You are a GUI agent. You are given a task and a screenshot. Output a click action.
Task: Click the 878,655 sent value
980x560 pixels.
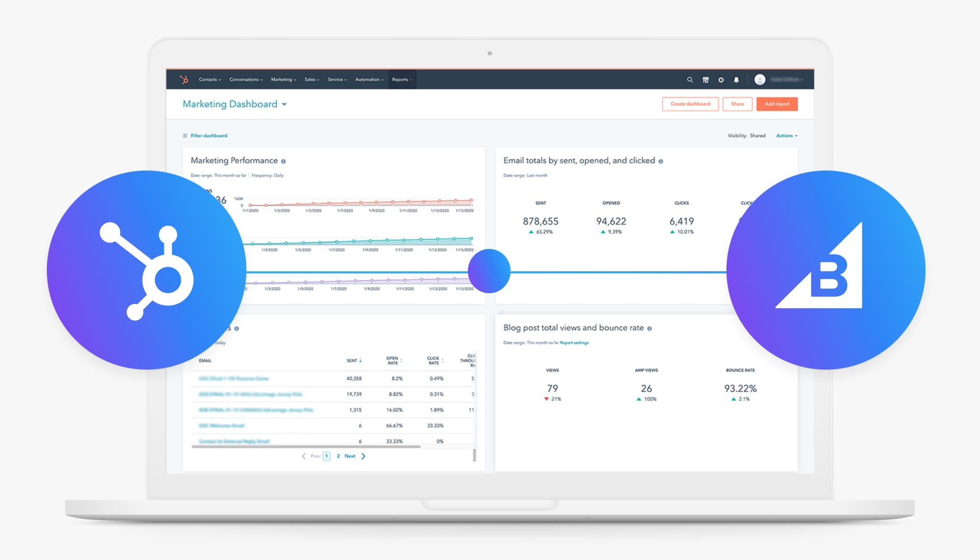[541, 221]
